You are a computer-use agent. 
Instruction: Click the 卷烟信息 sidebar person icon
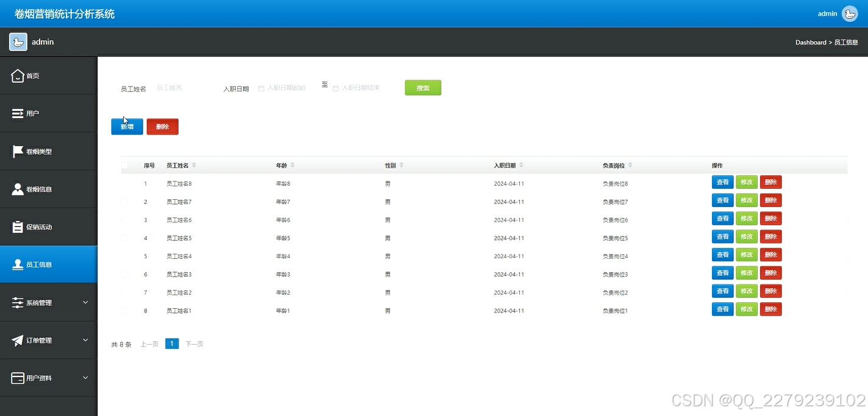(x=16, y=188)
